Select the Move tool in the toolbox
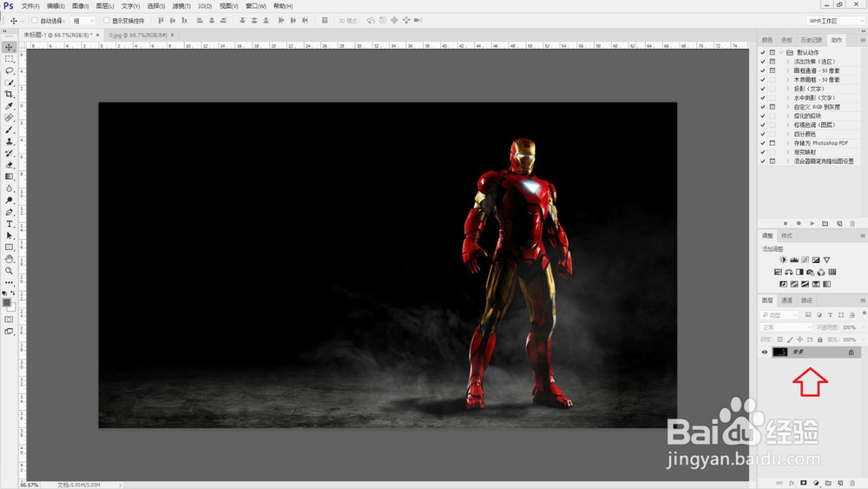The image size is (868, 489). click(x=9, y=47)
